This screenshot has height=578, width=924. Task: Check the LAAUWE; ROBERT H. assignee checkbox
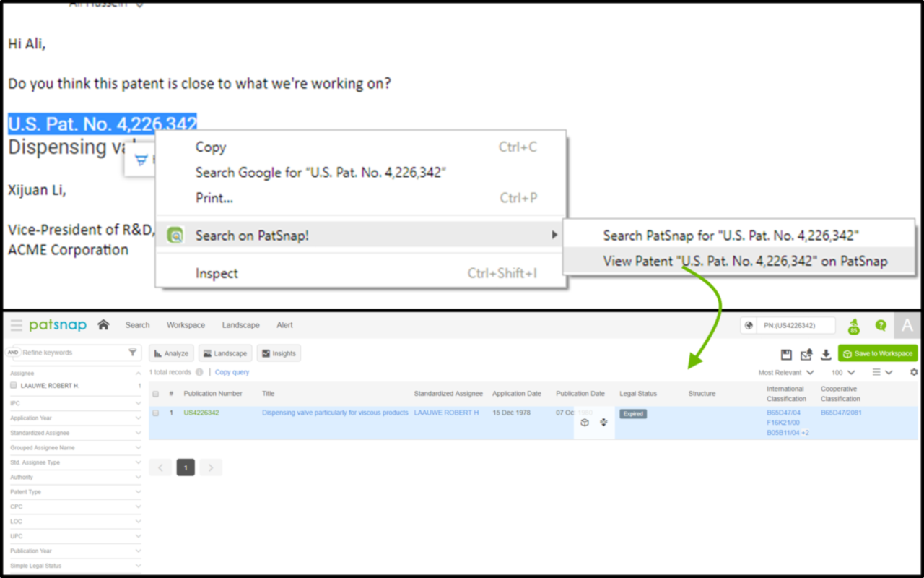(13, 386)
